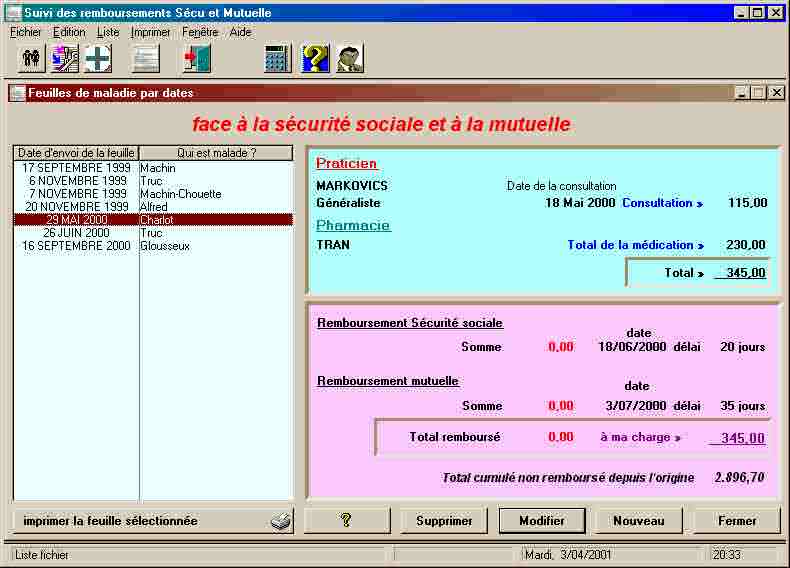Select the highlighted 29 MAI 2000 Charlot row
The width and height of the screenshot is (790, 568).
(153, 220)
